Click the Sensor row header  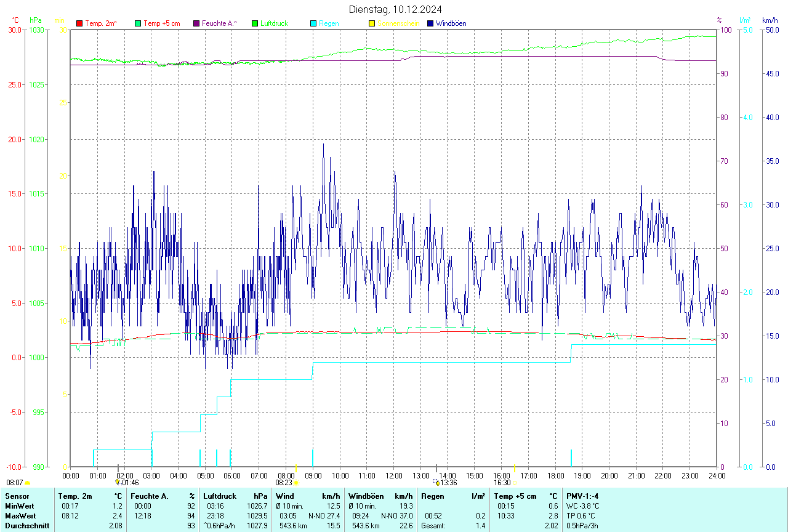pyautogui.click(x=17, y=496)
